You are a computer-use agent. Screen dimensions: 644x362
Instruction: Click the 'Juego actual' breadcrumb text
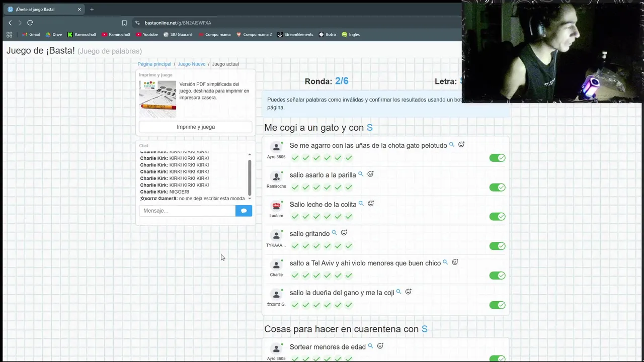point(225,64)
